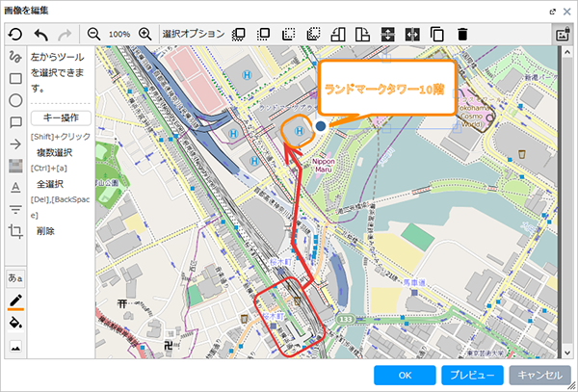Zoom in on the map image
This screenshot has width=578, height=392.
[144, 34]
